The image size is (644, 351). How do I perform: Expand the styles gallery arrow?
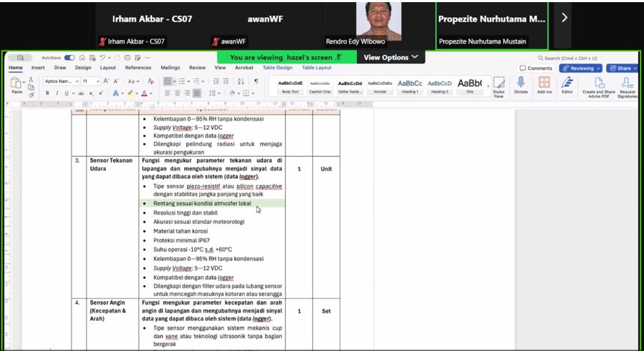(488, 86)
